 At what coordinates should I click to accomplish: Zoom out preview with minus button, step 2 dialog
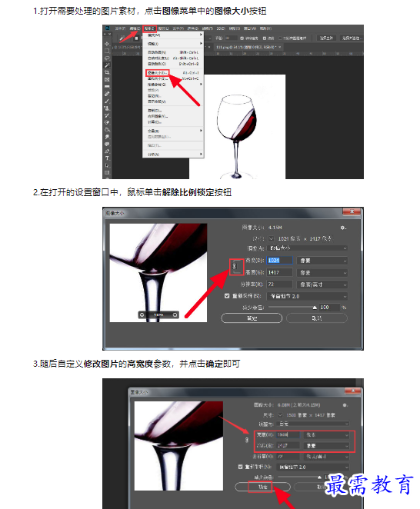click(142, 315)
